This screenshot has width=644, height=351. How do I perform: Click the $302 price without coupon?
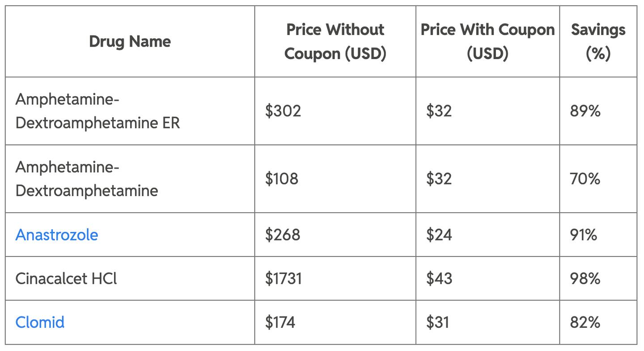[x=283, y=111]
